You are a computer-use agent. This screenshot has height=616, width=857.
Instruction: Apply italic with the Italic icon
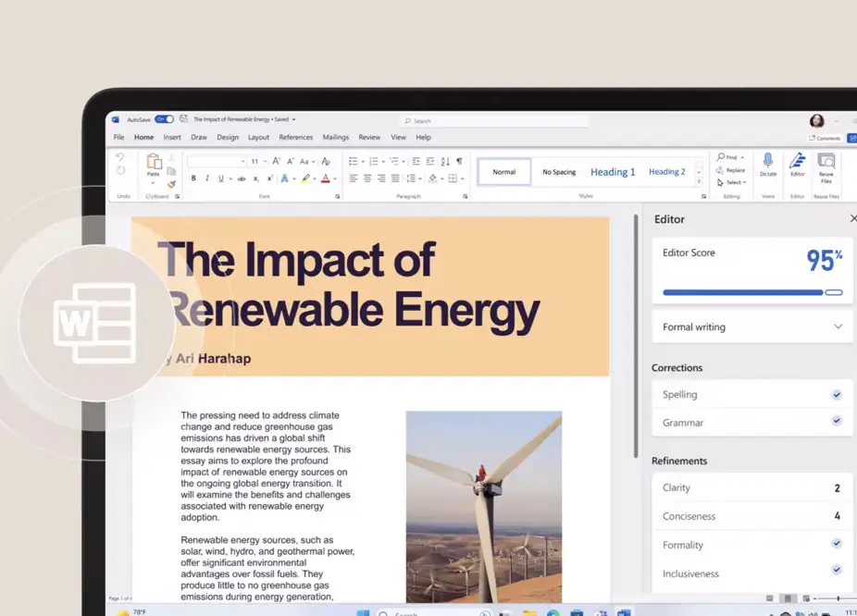206,179
